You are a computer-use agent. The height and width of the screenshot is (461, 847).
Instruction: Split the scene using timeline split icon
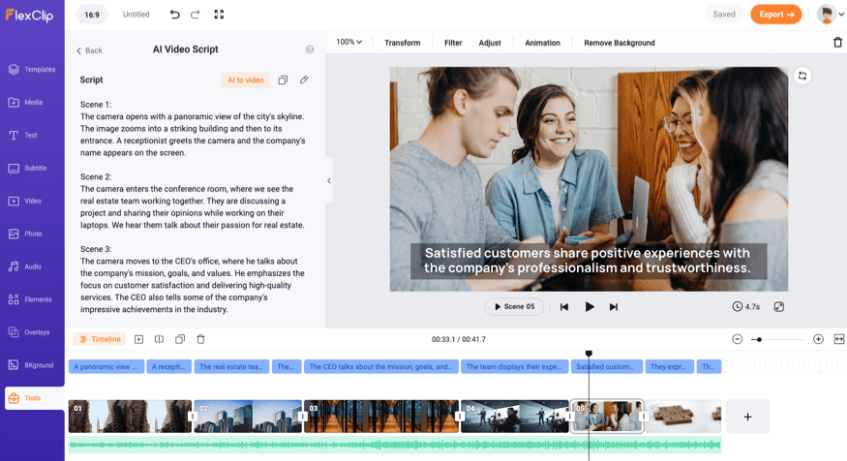(159, 340)
